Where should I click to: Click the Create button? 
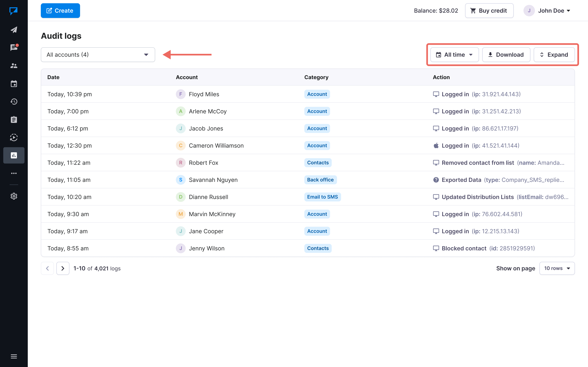pyautogui.click(x=60, y=11)
